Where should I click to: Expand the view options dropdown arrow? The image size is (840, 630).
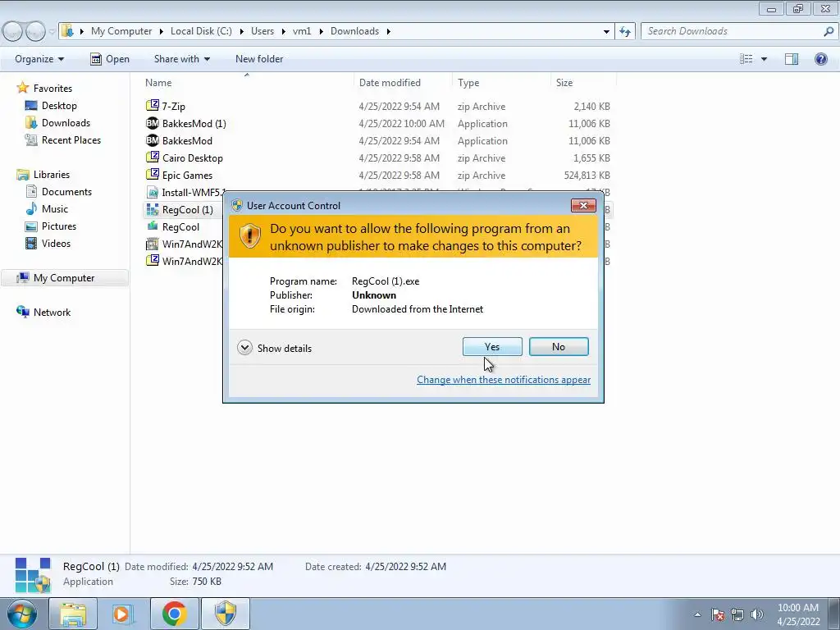coord(764,59)
